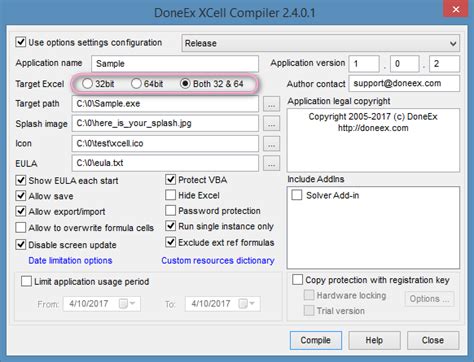Enable the Hide Excel checkbox
The height and width of the screenshot is (362, 474).
(x=171, y=195)
